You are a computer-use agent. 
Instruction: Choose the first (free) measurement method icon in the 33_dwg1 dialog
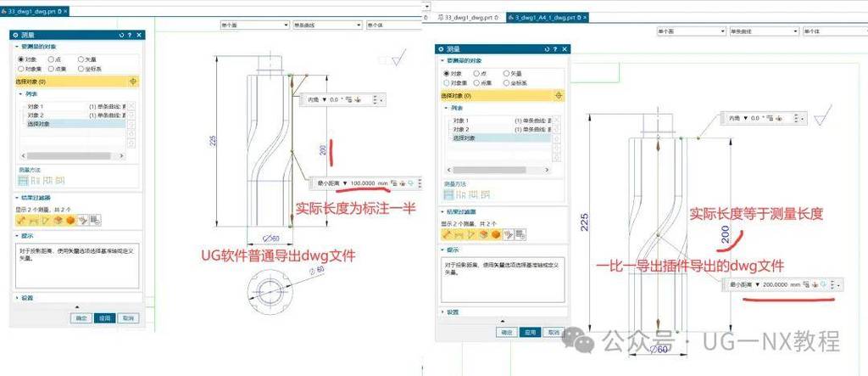point(23,180)
